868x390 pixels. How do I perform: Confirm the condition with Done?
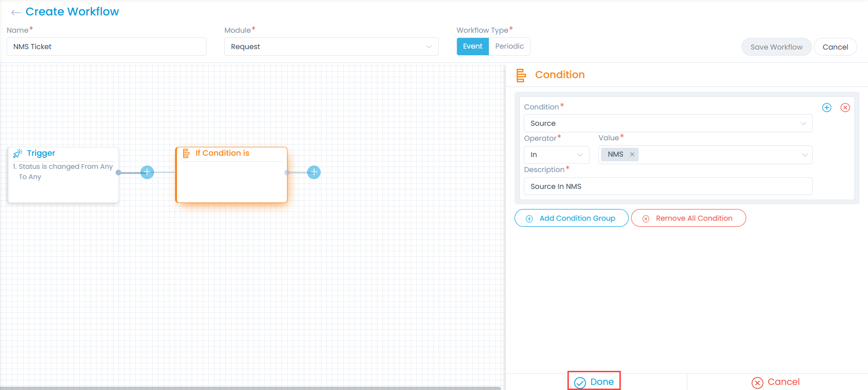(594, 382)
